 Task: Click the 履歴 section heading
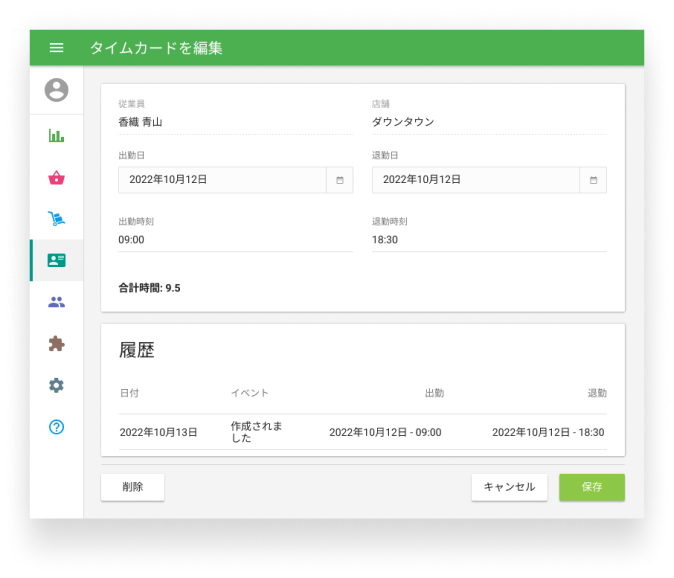click(x=137, y=350)
